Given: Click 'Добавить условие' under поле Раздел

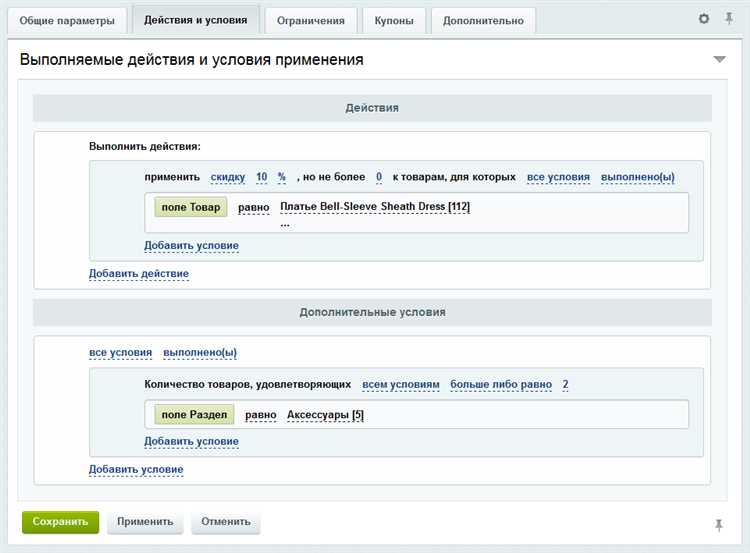Looking at the screenshot, I should 191,442.
